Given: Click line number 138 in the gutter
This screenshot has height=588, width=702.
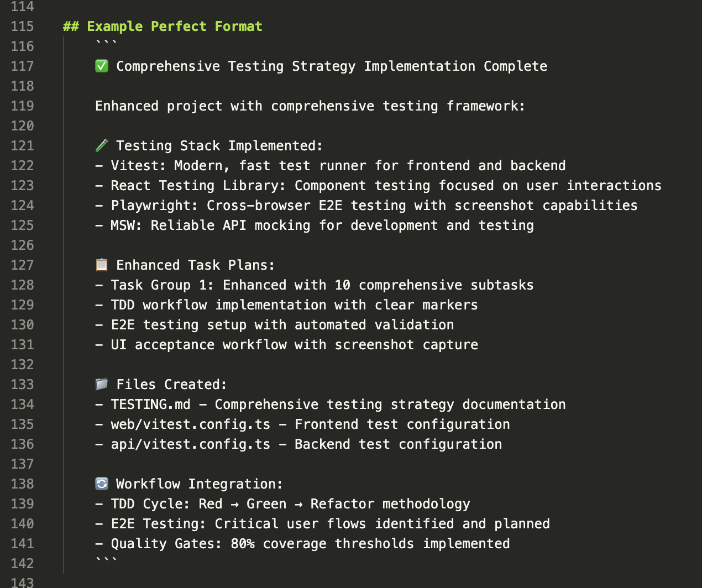Looking at the screenshot, I should click(22, 484).
